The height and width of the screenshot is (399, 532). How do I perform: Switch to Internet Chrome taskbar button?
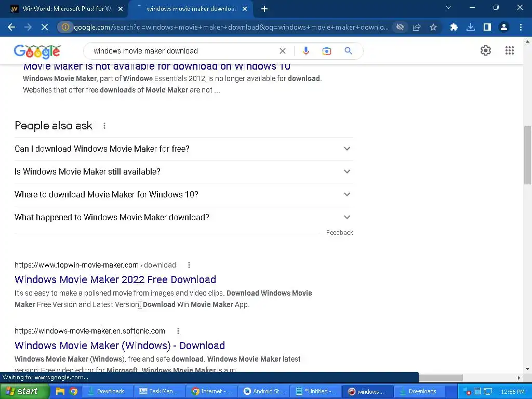point(212,392)
